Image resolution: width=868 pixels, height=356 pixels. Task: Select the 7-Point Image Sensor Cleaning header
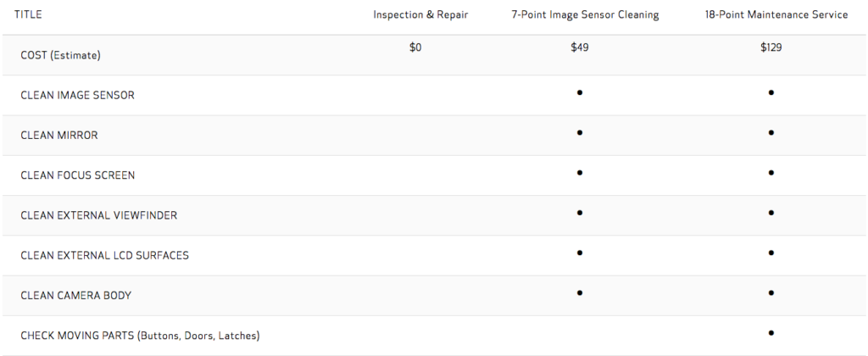585,15
